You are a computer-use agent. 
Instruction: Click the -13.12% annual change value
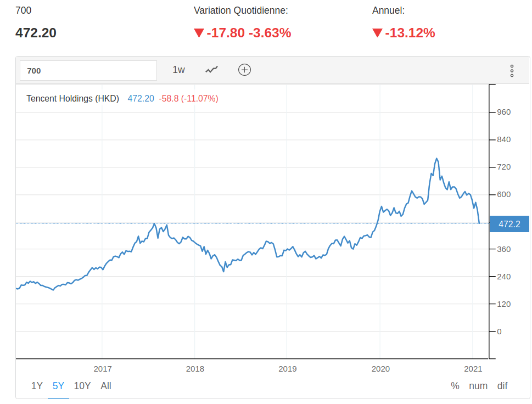(x=410, y=33)
